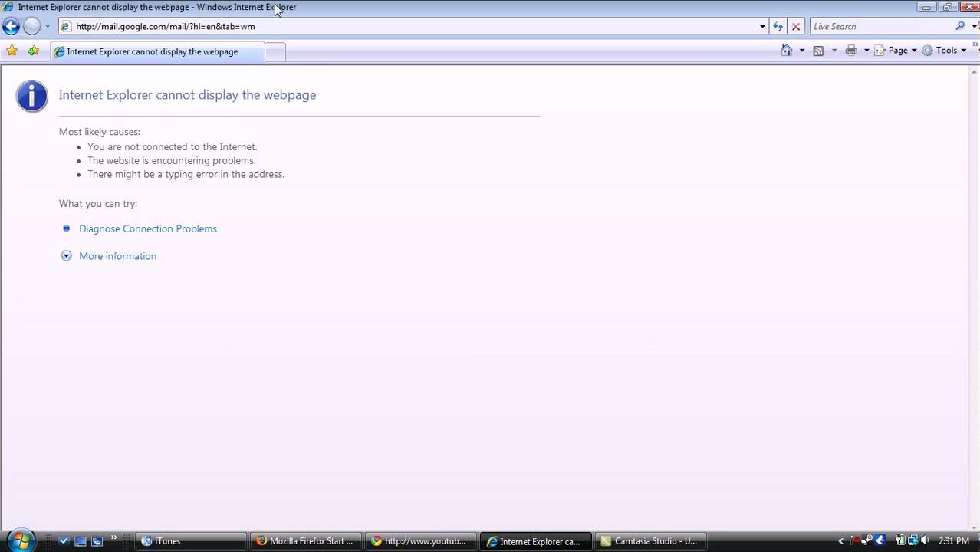Image resolution: width=980 pixels, height=552 pixels.
Task: Click the 'Most likely causes:' text
Action: click(100, 132)
